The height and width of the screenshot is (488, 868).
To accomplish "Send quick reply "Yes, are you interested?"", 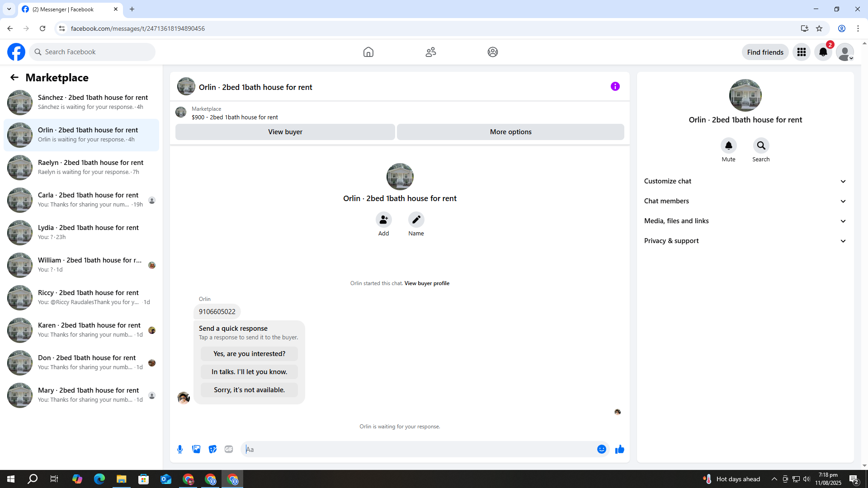I will pos(249,354).
